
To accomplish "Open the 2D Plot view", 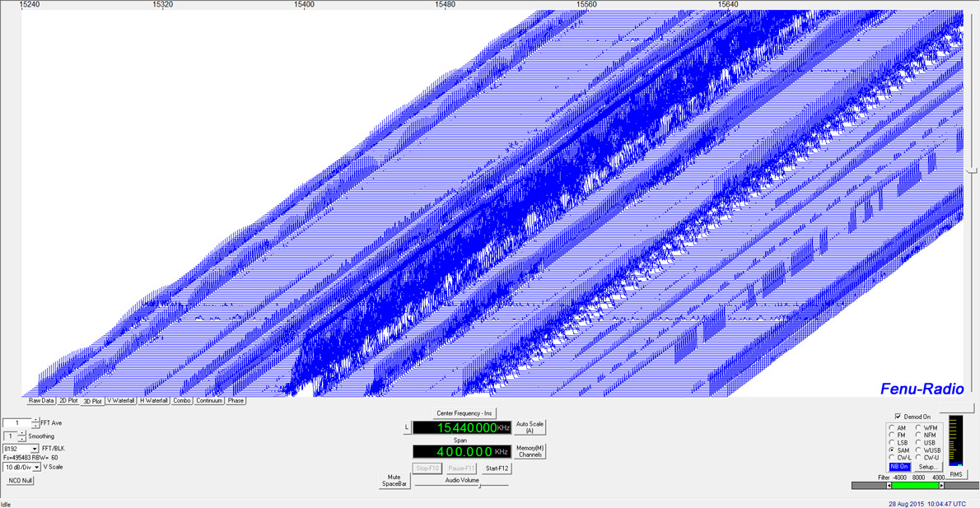I will click(68, 400).
